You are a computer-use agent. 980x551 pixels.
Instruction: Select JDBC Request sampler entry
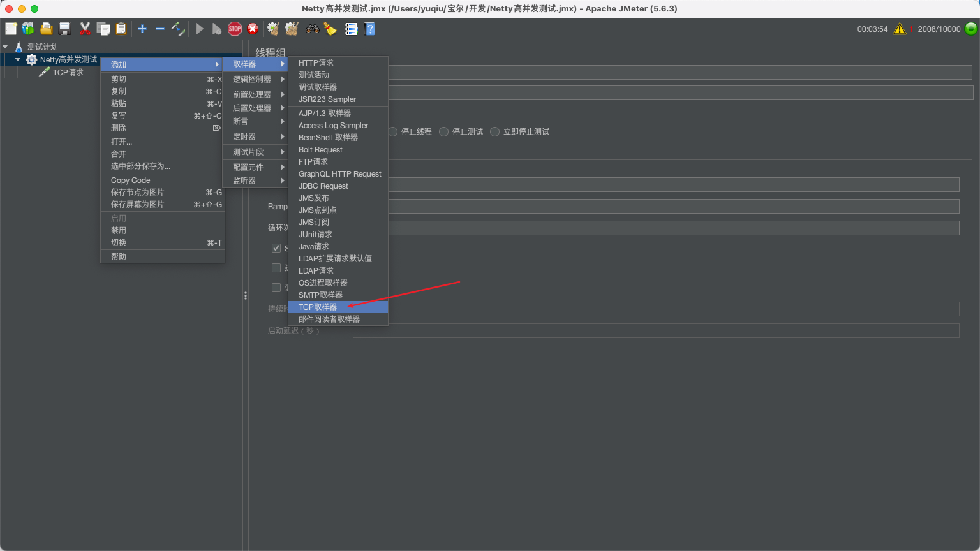click(338, 186)
